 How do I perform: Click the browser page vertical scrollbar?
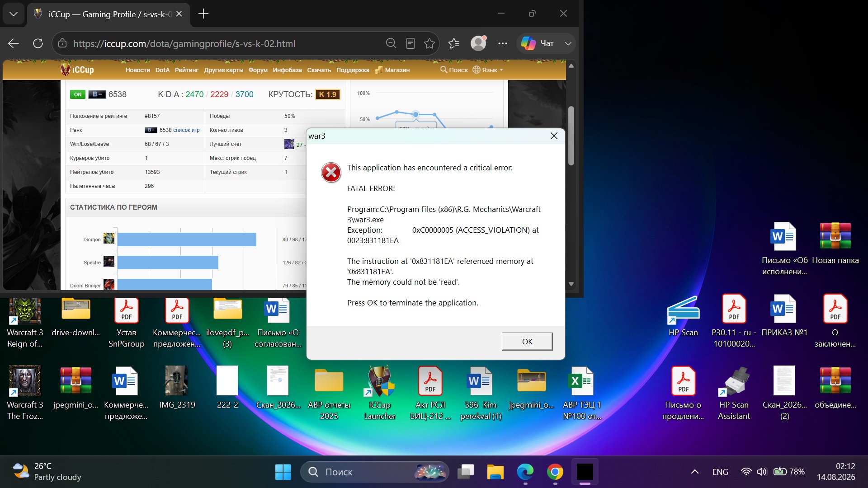click(x=571, y=136)
